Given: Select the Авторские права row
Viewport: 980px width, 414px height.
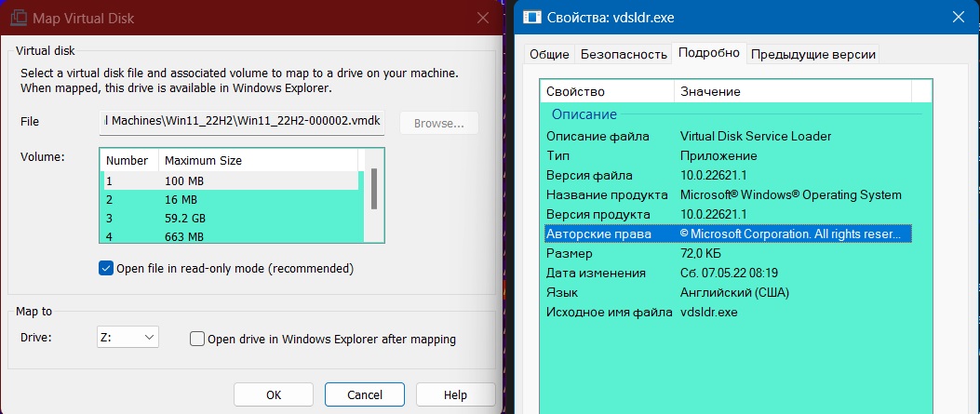Looking at the screenshot, I should coord(728,234).
